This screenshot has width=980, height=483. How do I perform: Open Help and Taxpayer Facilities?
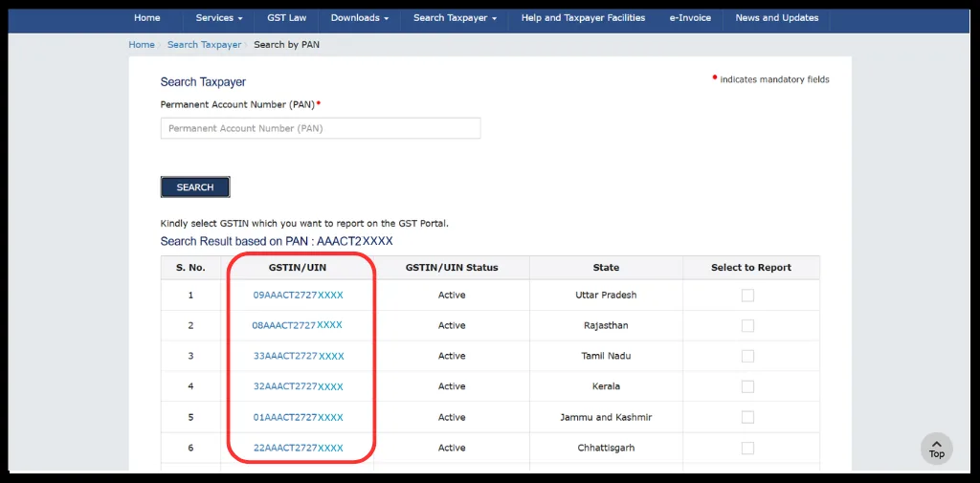(583, 18)
